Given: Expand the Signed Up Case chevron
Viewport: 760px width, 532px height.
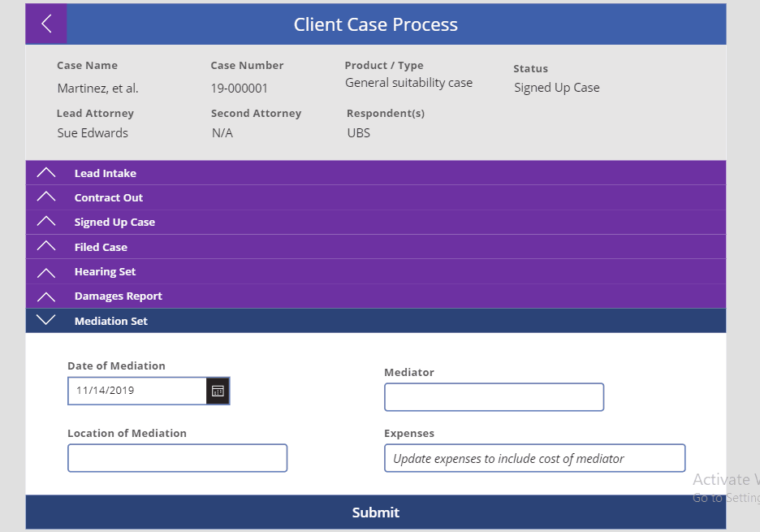Looking at the screenshot, I should pos(46,222).
